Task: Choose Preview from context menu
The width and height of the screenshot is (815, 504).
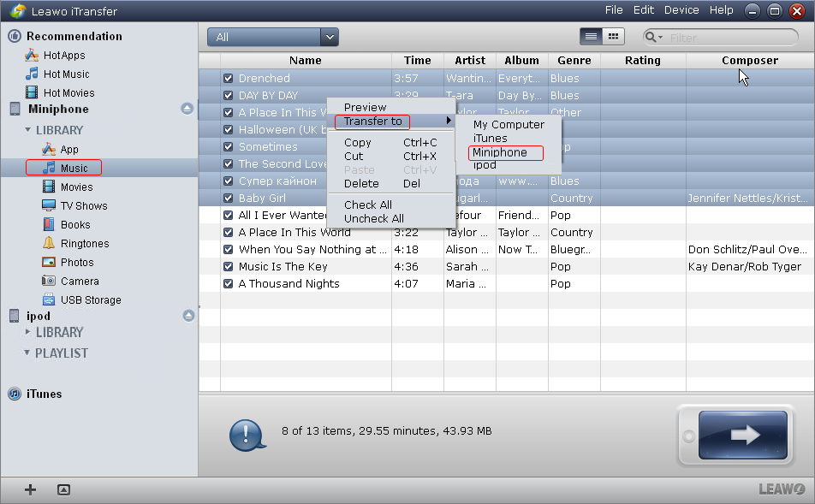Action: [x=366, y=107]
